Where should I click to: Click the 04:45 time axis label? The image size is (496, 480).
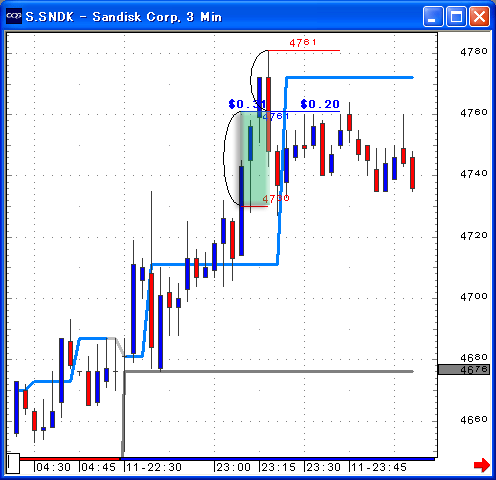(98, 467)
